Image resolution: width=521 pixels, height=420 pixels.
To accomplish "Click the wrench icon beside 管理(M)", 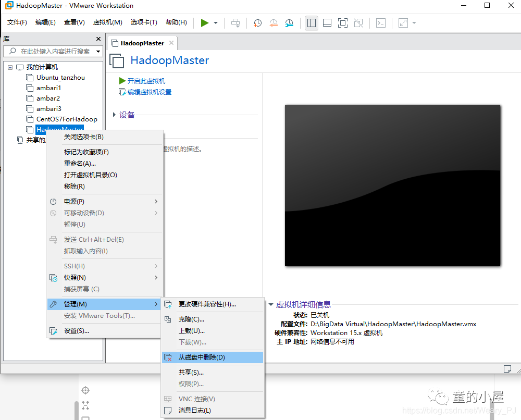I will 53,304.
